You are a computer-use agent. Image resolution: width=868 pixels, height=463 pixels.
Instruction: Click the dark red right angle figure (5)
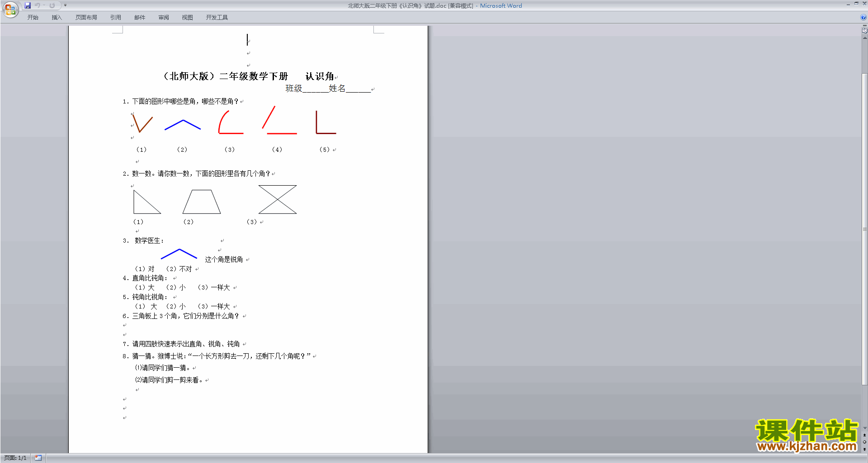tap(326, 122)
